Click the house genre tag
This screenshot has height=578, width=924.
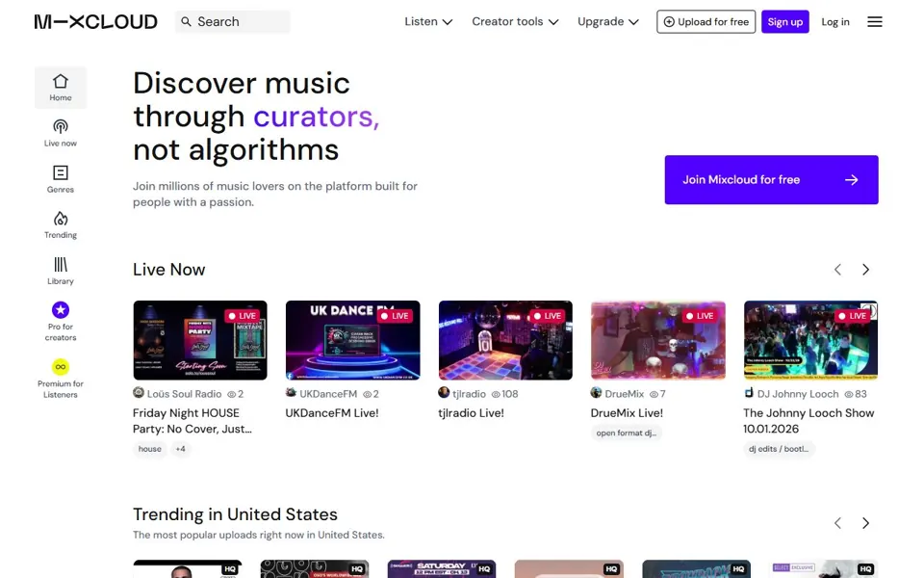(x=150, y=449)
